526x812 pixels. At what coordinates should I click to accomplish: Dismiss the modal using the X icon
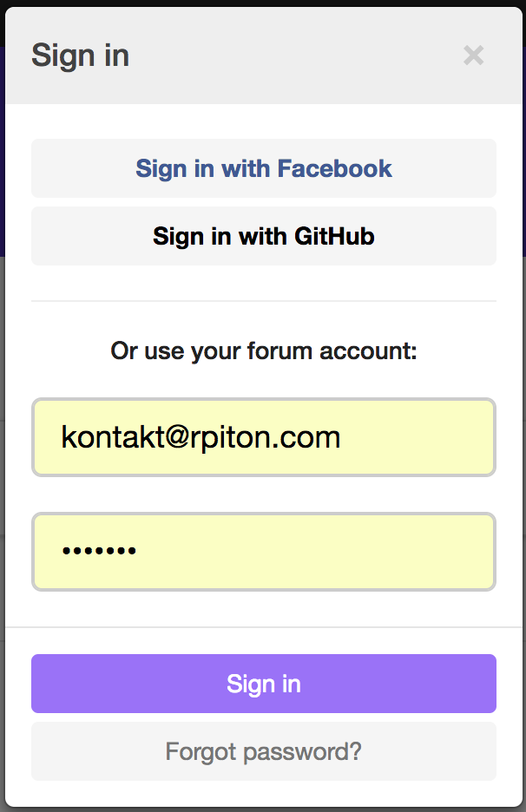pos(473,56)
